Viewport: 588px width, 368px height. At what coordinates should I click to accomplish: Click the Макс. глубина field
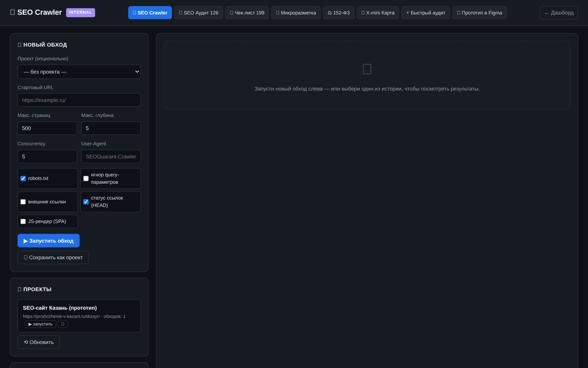point(111,128)
